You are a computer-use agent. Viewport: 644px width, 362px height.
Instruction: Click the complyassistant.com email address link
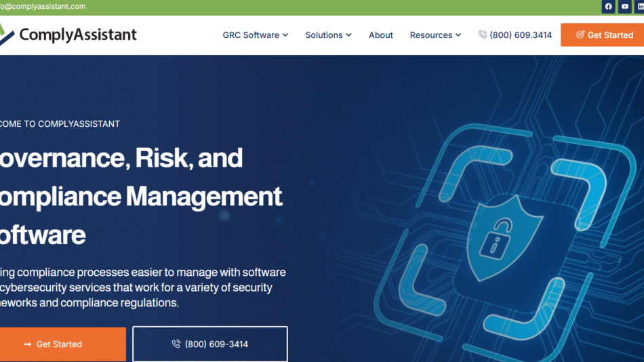coord(43,7)
